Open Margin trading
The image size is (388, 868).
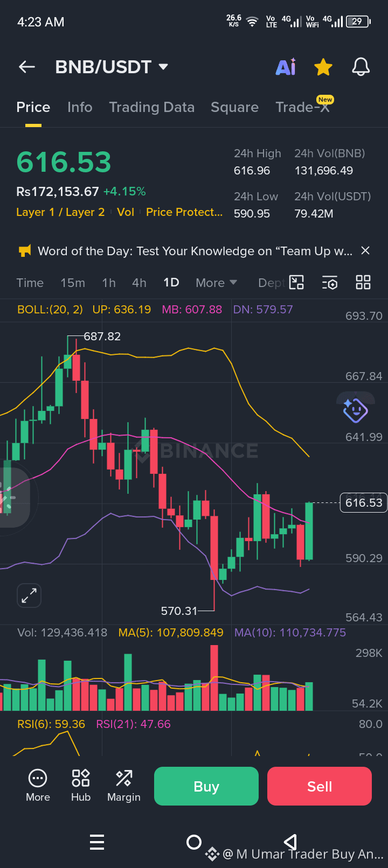coord(124,786)
